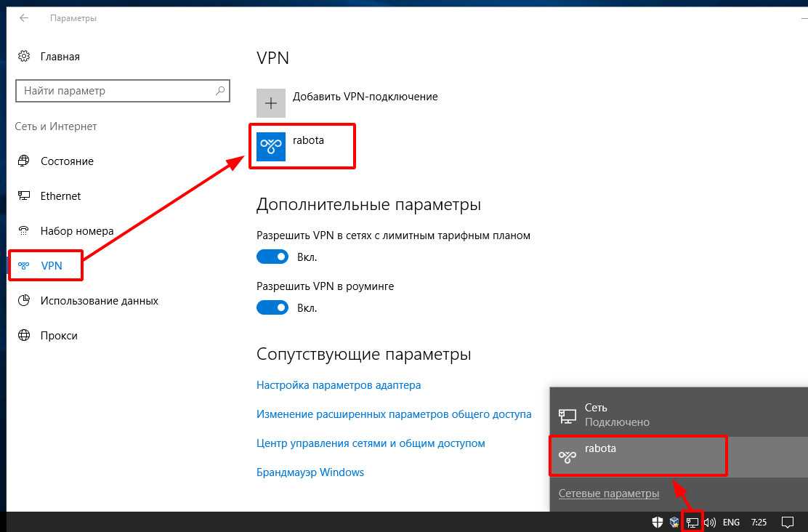Click the blue rabota VPN icon tile

[270, 146]
